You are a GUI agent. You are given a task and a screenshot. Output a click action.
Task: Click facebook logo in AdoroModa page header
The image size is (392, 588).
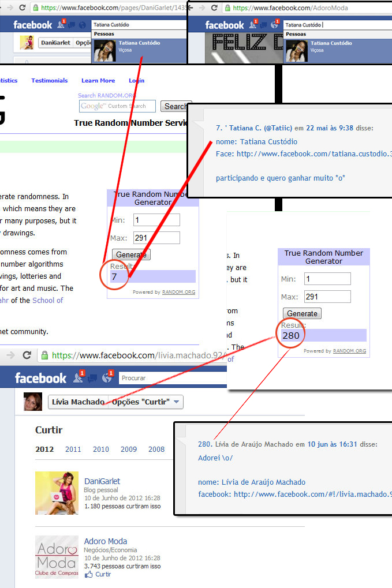click(x=225, y=25)
